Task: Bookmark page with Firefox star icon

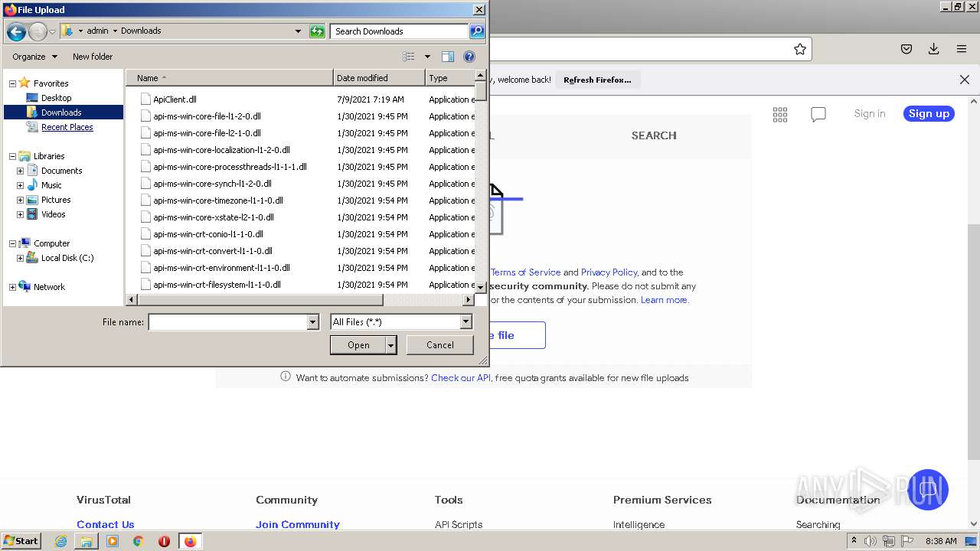Action: (800, 49)
